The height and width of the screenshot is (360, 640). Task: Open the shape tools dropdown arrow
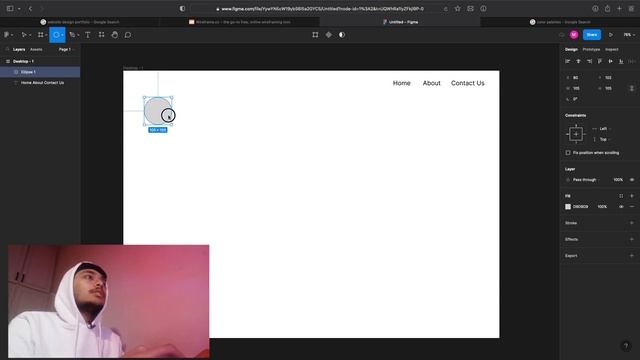pos(62,35)
